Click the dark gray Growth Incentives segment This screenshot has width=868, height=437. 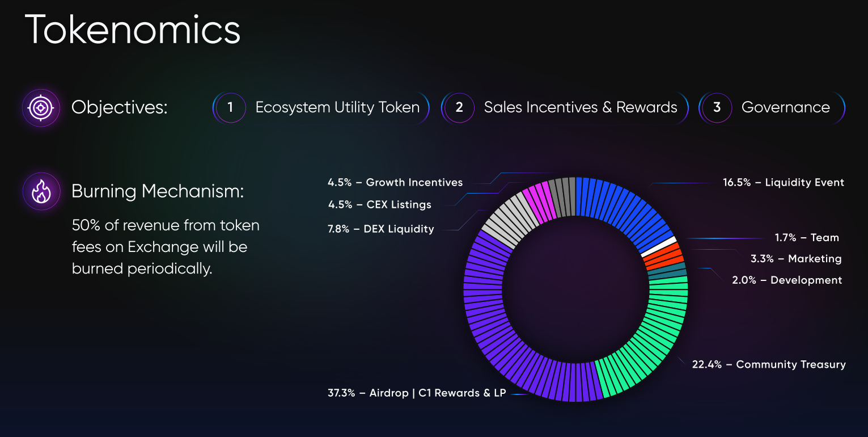(562, 197)
